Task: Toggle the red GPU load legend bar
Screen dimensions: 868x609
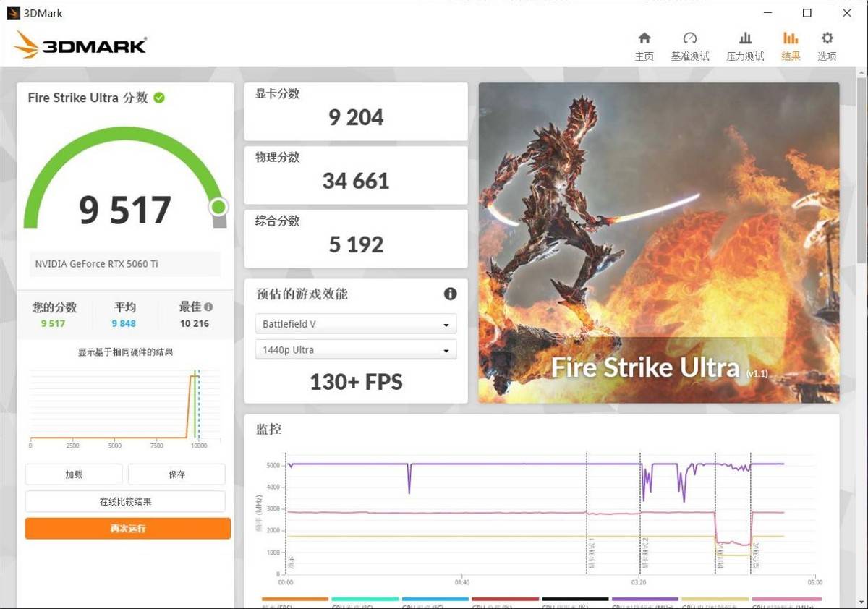Action: click(505, 600)
